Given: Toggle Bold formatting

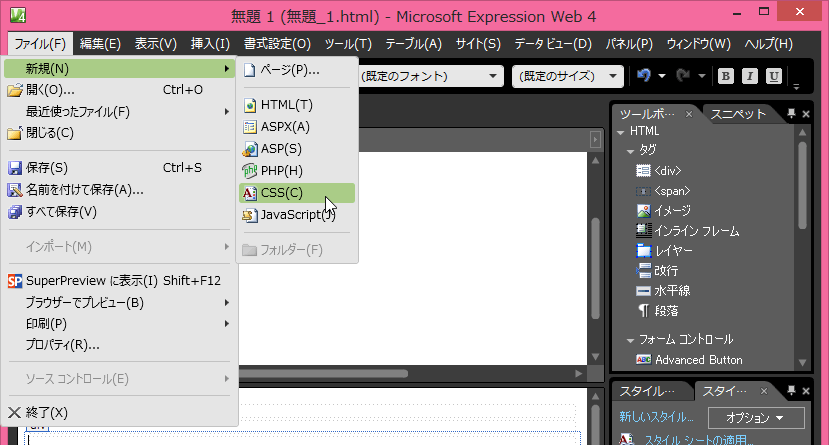Looking at the screenshot, I should coord(725,76).
